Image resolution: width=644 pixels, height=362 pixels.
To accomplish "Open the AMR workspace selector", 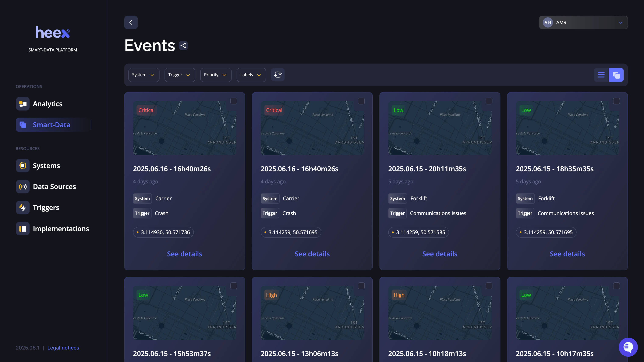I will coord(583,22).
